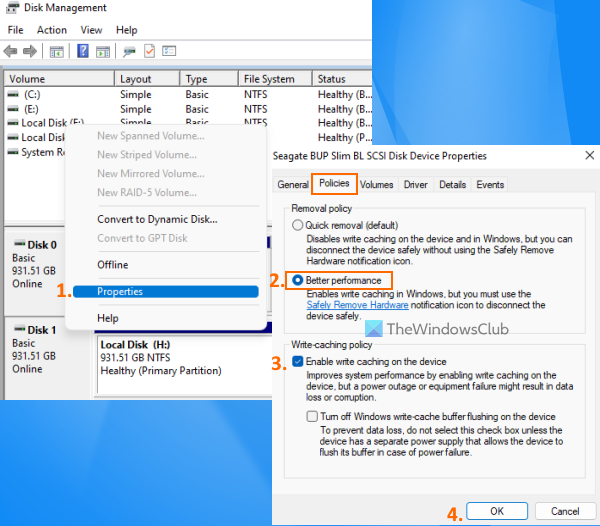Select the Better performance radio option

click(x=297, y=280)
